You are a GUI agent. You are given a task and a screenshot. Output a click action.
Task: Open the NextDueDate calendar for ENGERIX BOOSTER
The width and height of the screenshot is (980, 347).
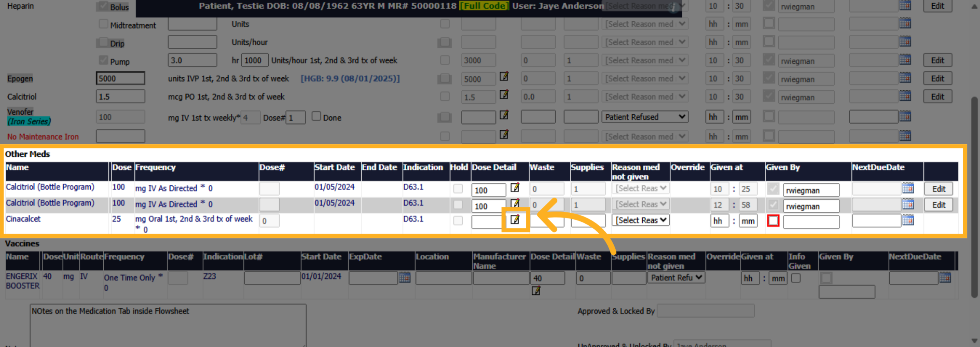click(x=945, y=278)
